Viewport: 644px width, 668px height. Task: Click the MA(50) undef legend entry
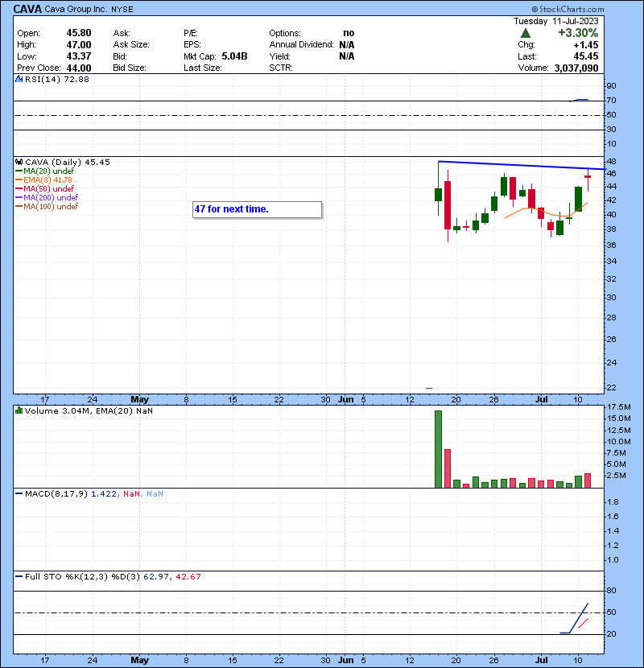pos(45,188)
